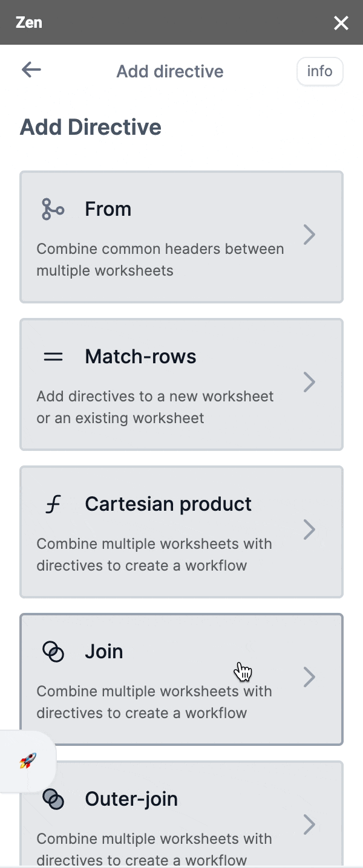363x868 pixels.
Task: Click the Cartesian product function icon
Action: [53, 504]
